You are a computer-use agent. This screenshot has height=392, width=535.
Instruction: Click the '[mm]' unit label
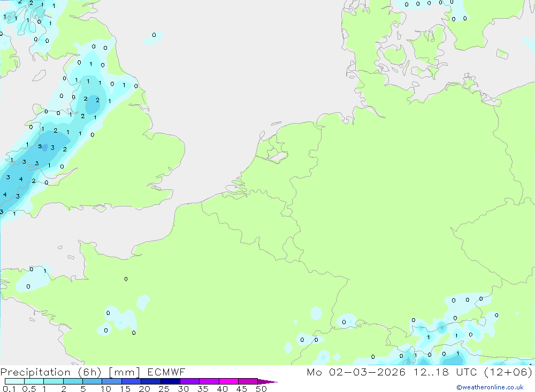125,372
